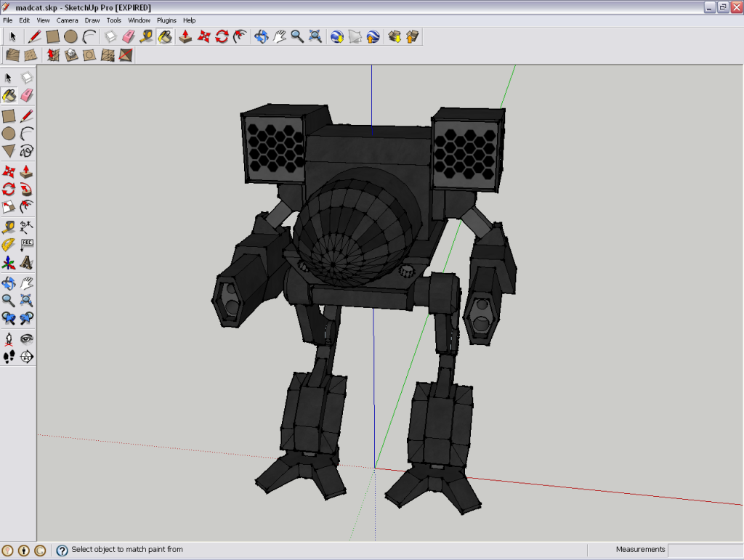The image size is (744, 560).
Task: Select Sandbox From Contours tool
Action: [x=12, y=55]
